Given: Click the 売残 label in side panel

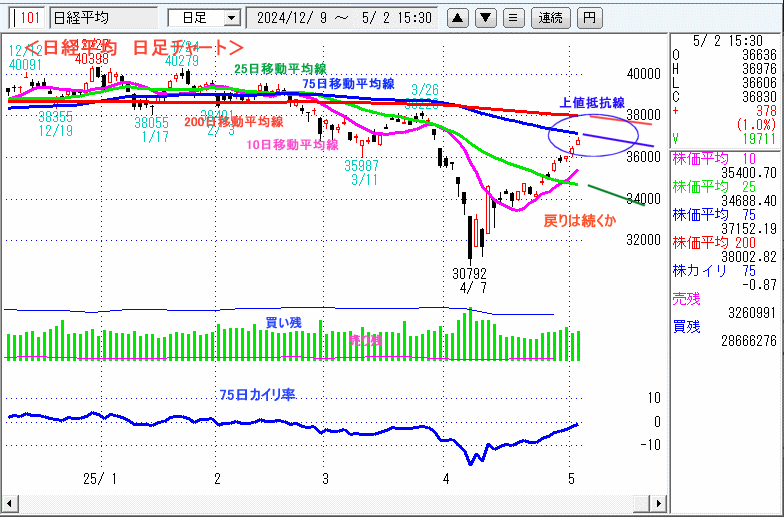Looking at the screenshot, I should coord(686,299).
